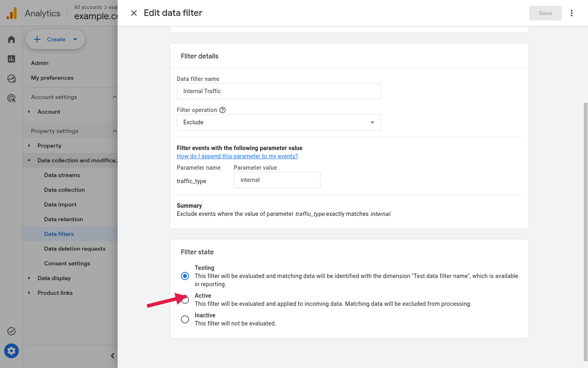Click the Setup Assistant checkmark icon
Viewport: 588px width, 368px height.
(11, 331)
